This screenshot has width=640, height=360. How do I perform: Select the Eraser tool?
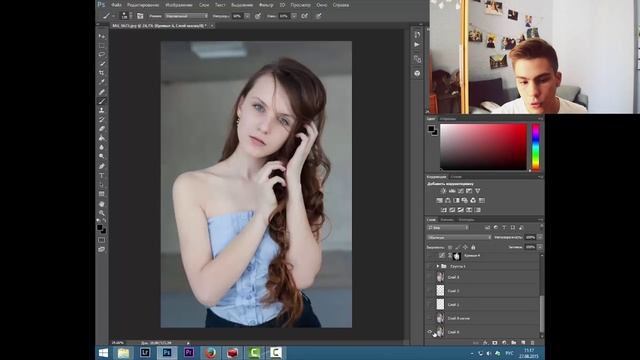tap(102, 129)
